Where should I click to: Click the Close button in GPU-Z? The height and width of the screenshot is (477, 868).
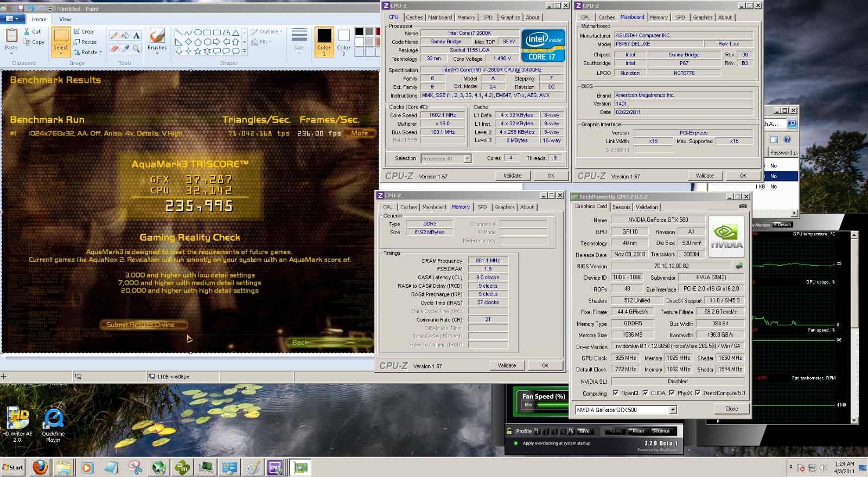[x=731, y=409]
